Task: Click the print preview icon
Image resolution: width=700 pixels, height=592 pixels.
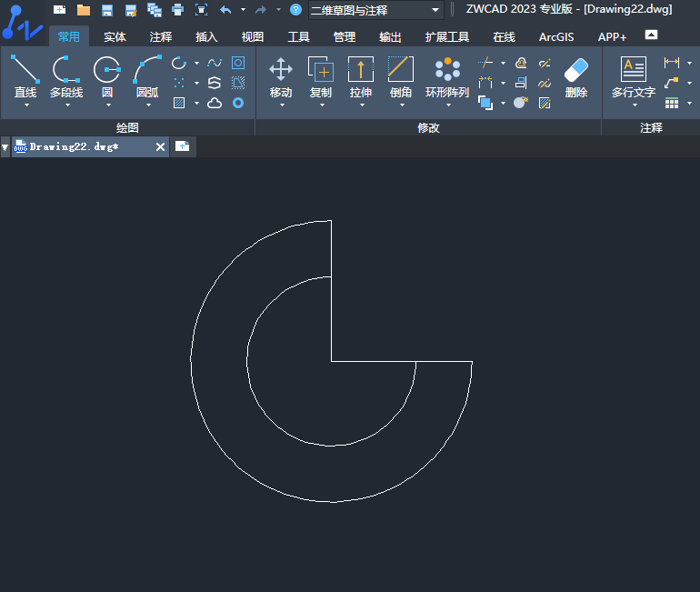Action: tap(201, 10)
